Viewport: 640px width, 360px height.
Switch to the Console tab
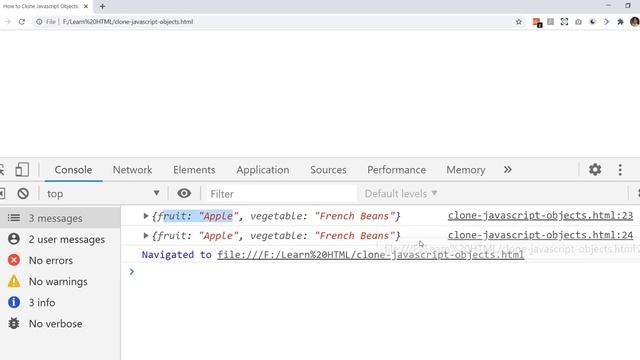tap(73, 169)
